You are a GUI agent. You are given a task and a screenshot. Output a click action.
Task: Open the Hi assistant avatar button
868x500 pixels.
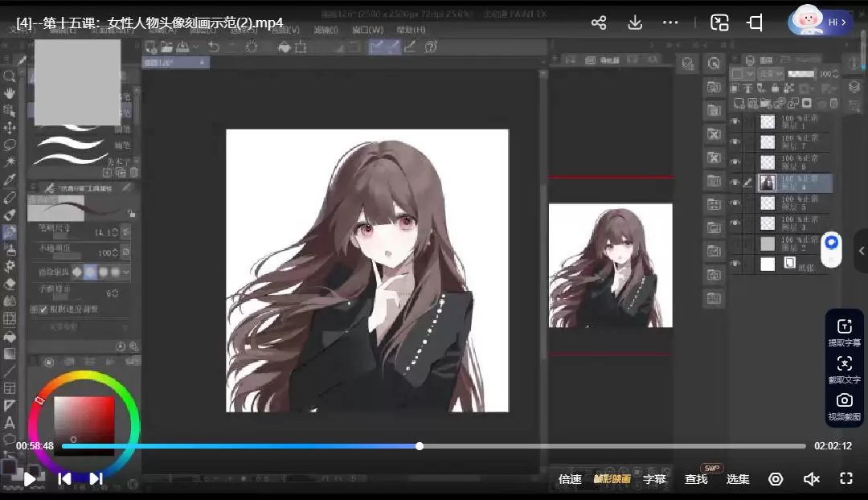click(819, 22)
